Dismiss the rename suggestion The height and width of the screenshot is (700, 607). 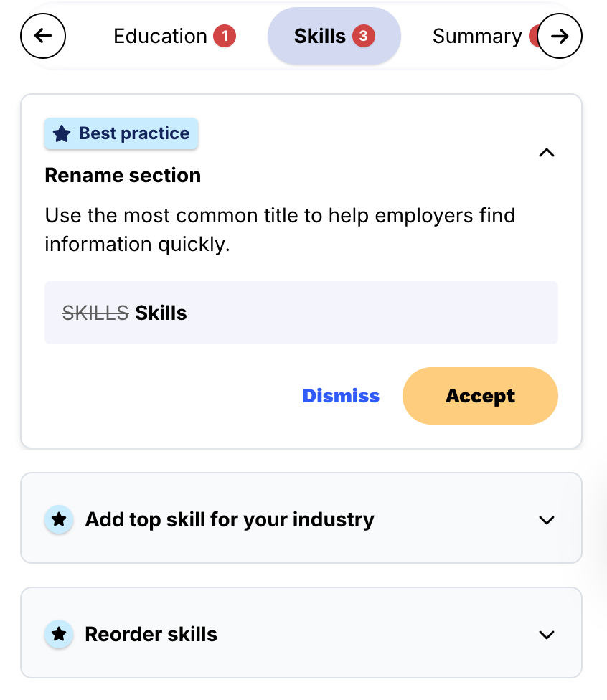point(341,395)
